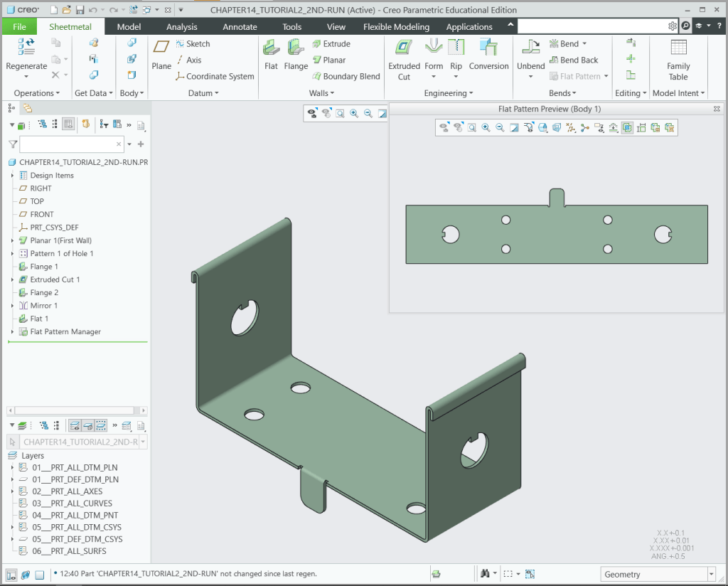
Task: Click the Bend Back tool
Action: pyautogui.click(x=574, y=60)
